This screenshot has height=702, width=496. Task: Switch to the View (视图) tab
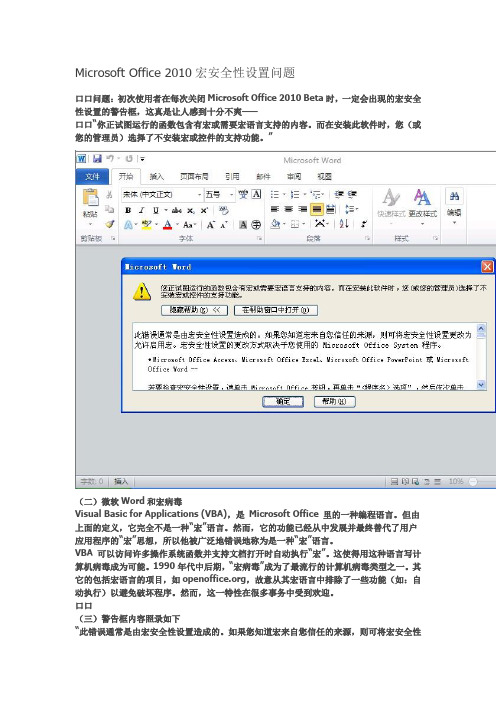pyautogui.click(x=325, y=176)
